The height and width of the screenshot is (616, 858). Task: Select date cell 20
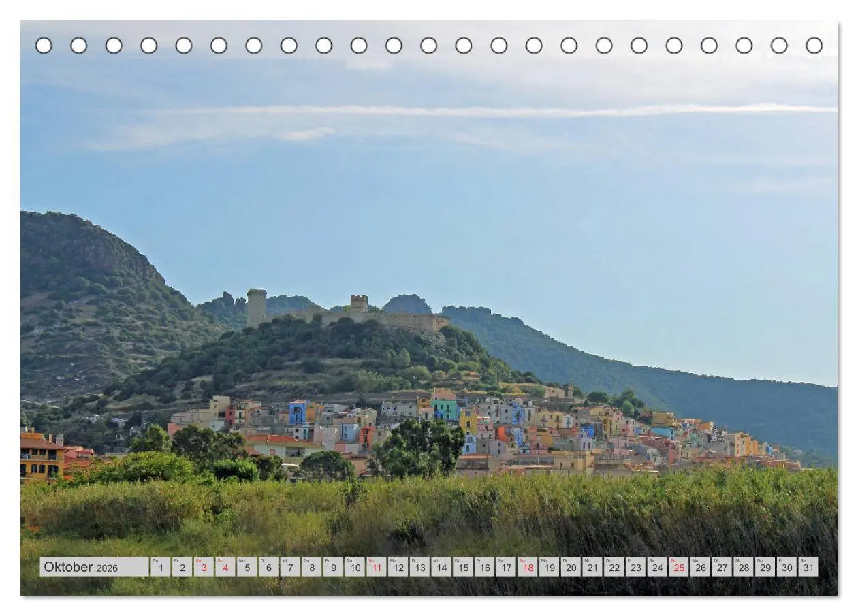pyautogui.click(x=571, y=567)
